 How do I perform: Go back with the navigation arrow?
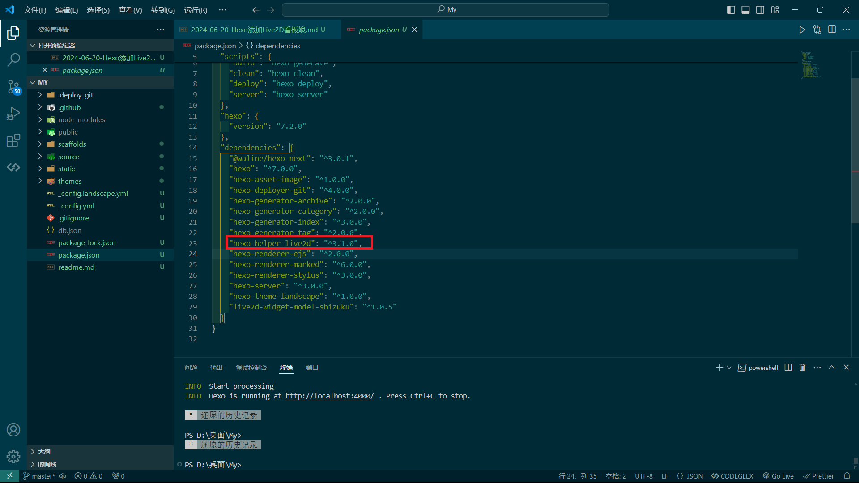[x=255, y=10]
